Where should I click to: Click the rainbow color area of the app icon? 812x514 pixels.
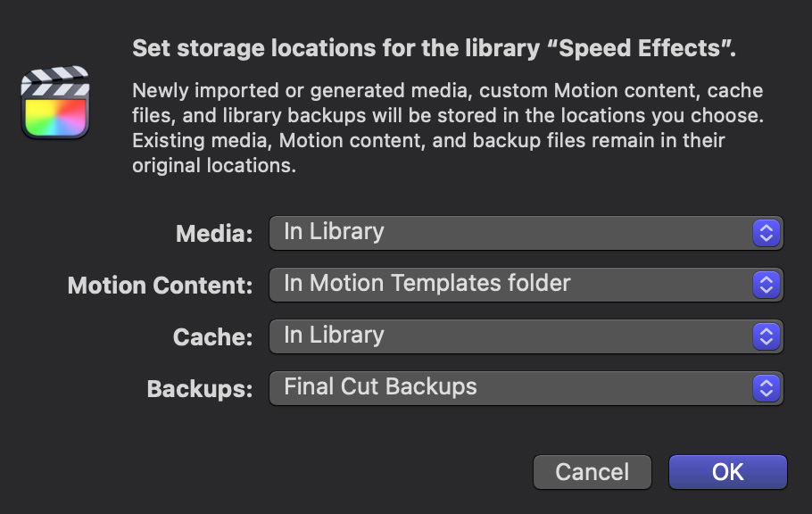(x=55, y=117)
